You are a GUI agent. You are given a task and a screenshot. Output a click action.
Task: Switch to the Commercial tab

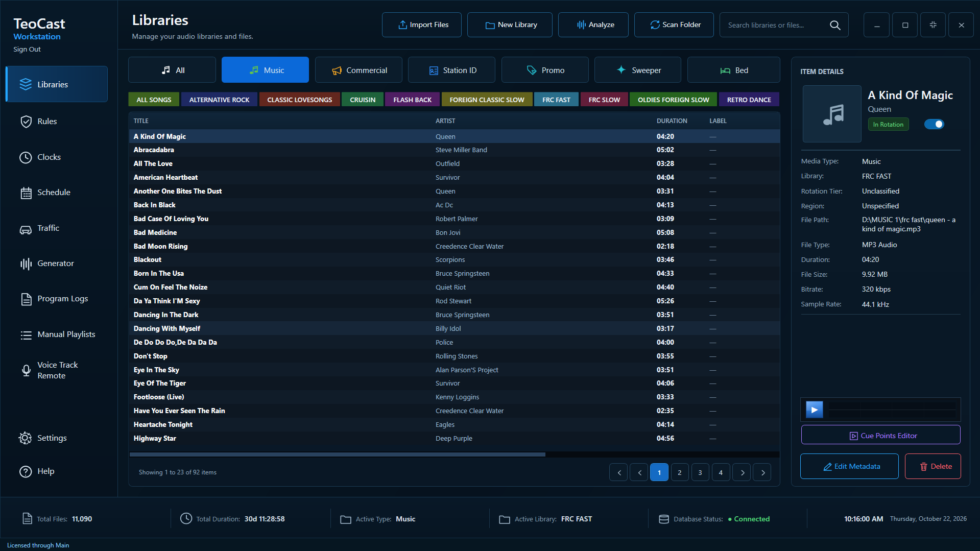click(x=358, y=70)
